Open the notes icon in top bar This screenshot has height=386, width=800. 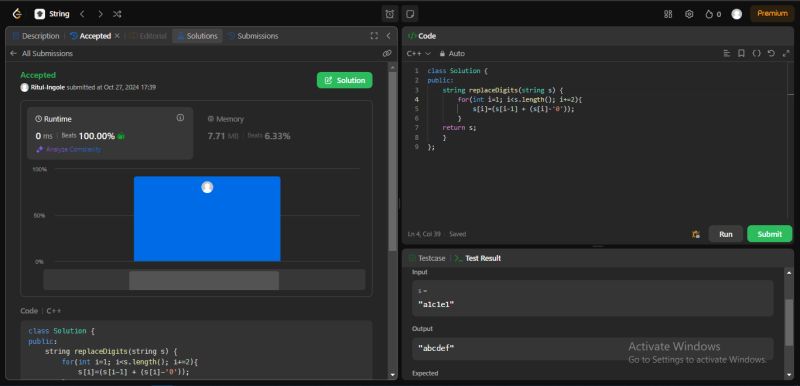point(410,14)
